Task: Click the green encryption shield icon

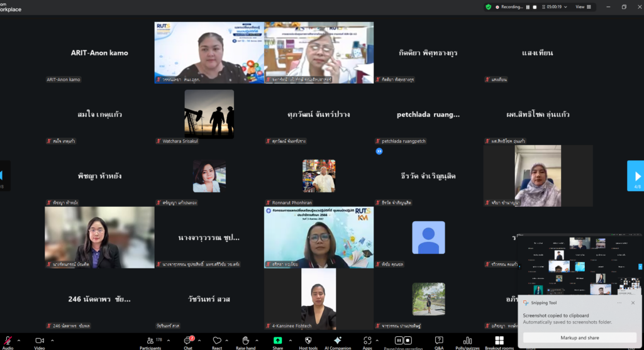Action: pyautogui.click(x=488, y=7)
